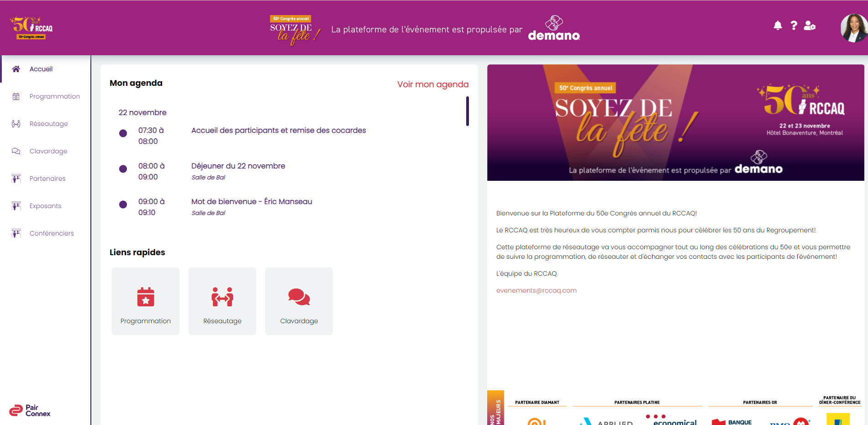The width and height of the screenshot is (868, 425).
Task: Click demano logo in header
Action: pos(554,28)
